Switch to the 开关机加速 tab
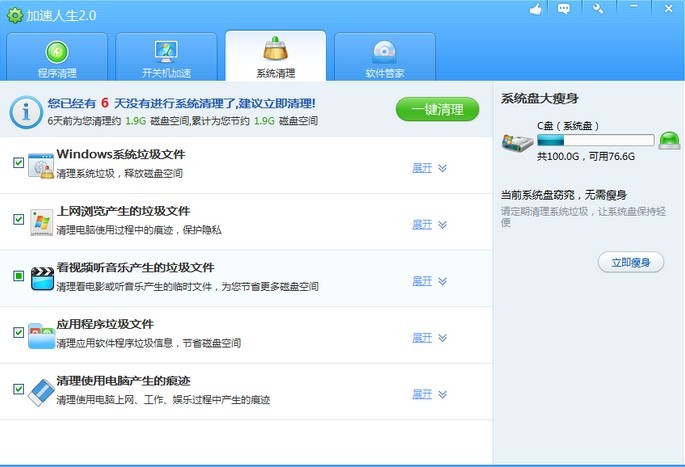This screenshot has width=685, height=467. pyautogui.click(x=166, y=56)
